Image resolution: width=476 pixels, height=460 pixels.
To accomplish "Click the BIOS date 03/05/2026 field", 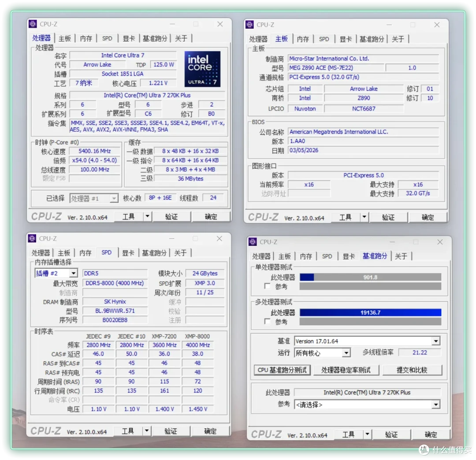I will point(363,150).
